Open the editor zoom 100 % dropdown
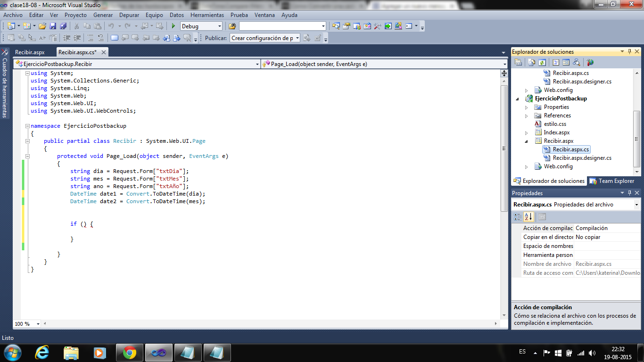644x362 pixels. (38, 324)
